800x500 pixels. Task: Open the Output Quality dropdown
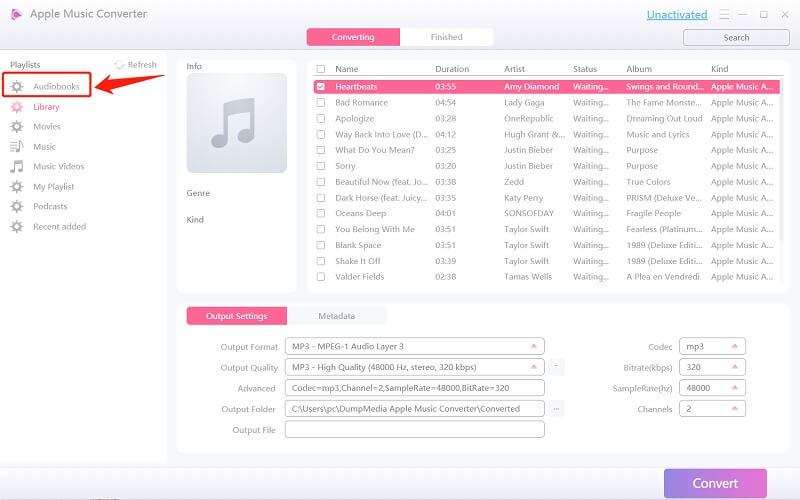414,367
